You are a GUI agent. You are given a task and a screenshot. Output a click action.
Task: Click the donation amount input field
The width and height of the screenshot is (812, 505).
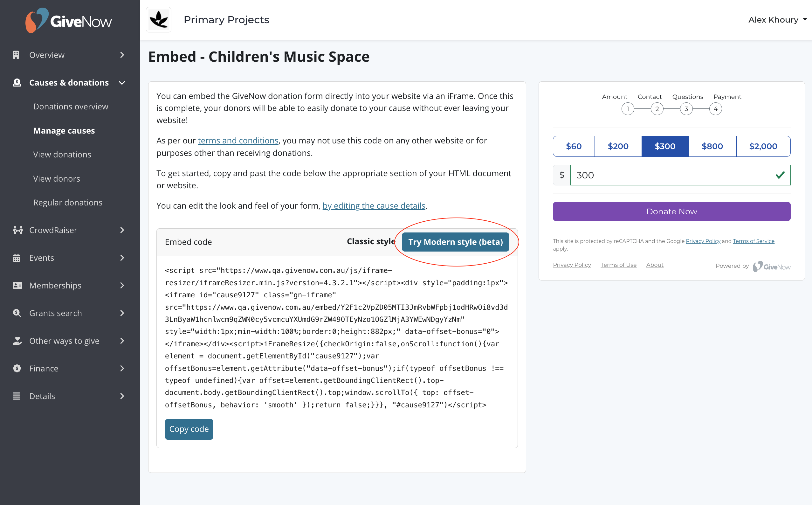(680, 175)
